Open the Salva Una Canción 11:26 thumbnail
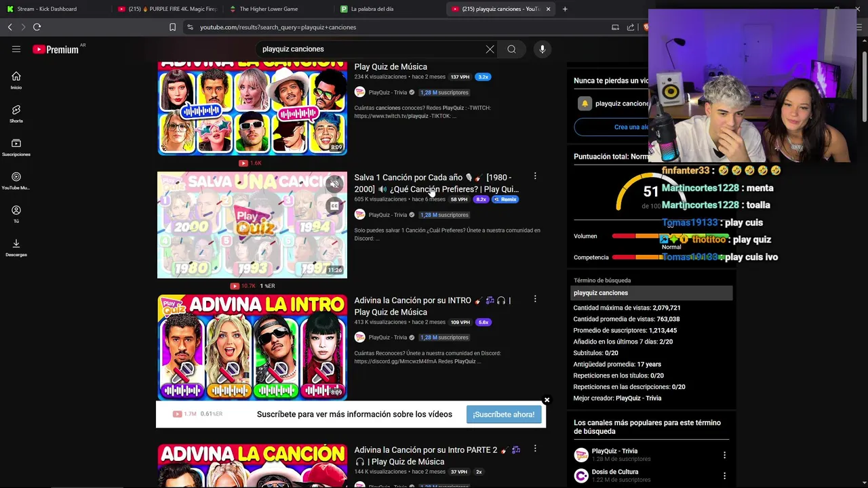The height and width of the screenshot is (488, 868). click(252, 225)
